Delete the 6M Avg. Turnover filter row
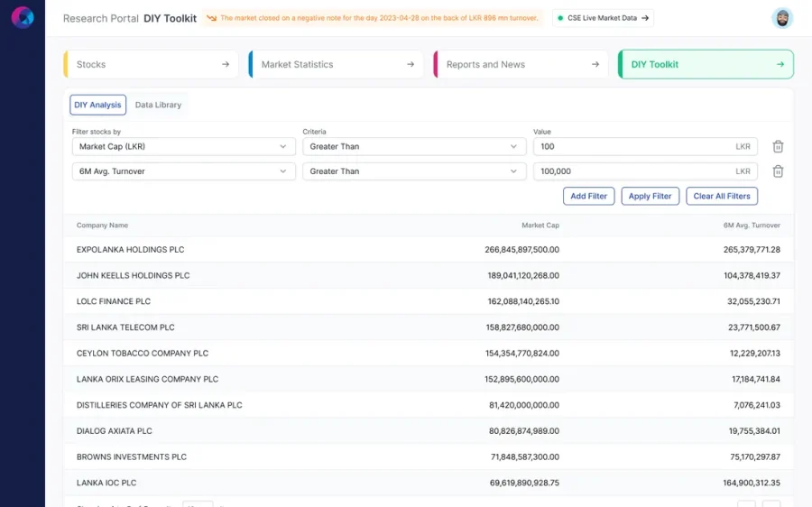The width and height of the screenshot is (812, 507). tap(778, 171)
